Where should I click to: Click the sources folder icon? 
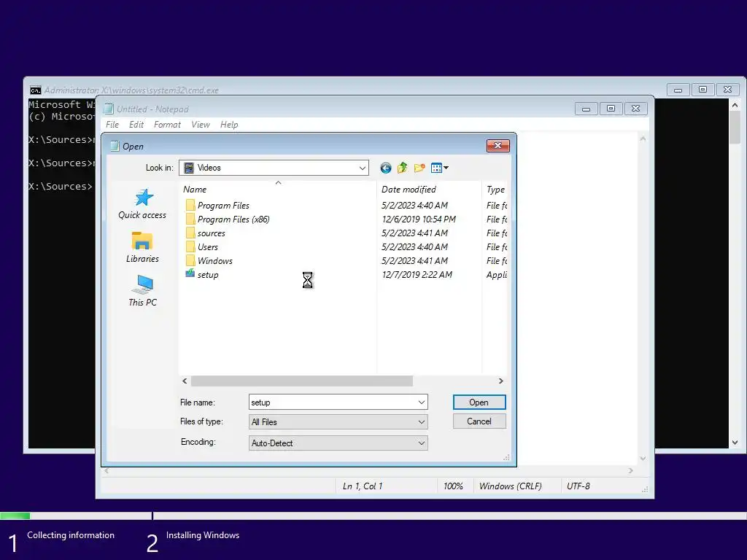click(x=190, y=233)
